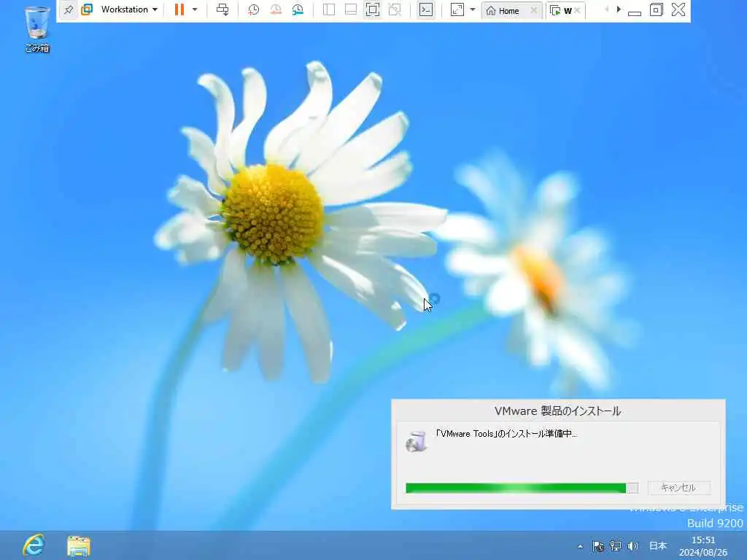The width and height of the screenshot is (747, 560).
Task: Expand the power options arrow
Action: click(x=195, y=9)
